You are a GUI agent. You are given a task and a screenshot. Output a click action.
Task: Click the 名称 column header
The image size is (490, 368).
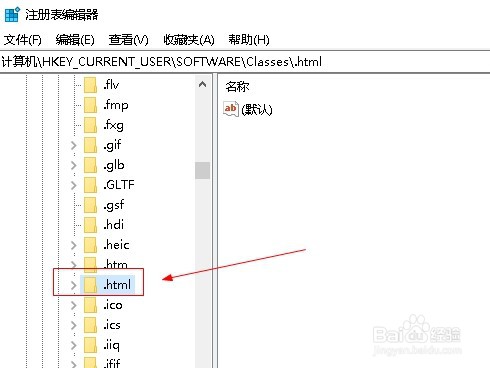click(237, 87)
